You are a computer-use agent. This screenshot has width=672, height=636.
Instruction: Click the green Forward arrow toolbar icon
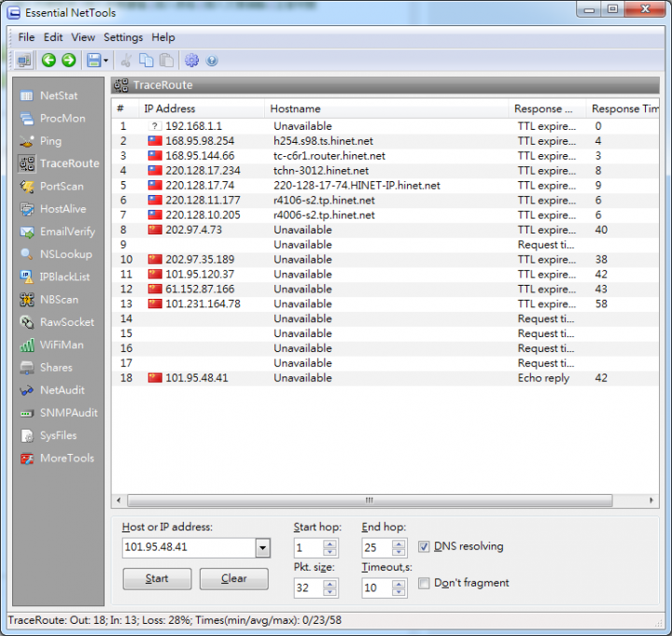68,60
